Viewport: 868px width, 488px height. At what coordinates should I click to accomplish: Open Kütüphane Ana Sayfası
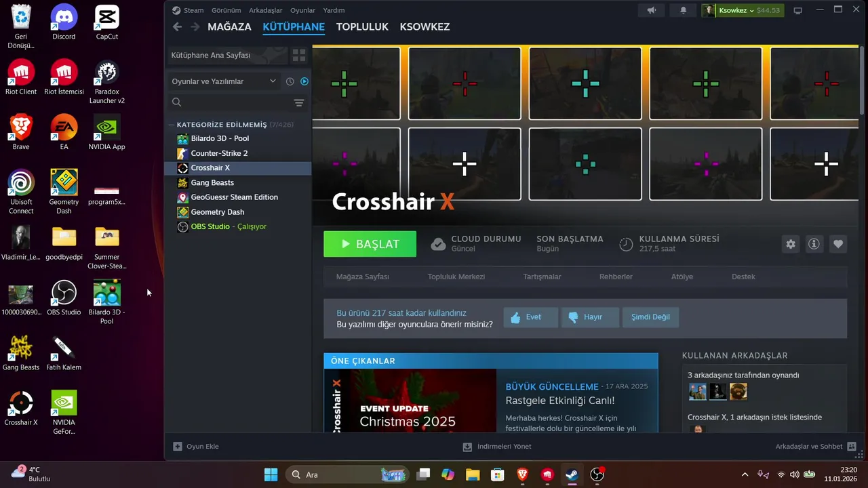228,55
